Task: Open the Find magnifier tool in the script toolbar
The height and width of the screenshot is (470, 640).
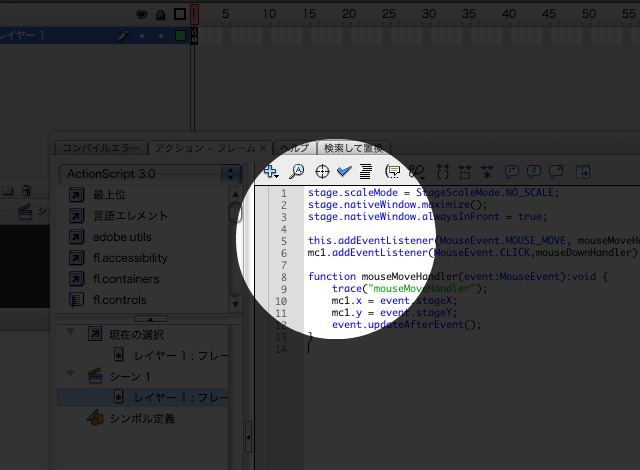Action: tap(296, 171)
